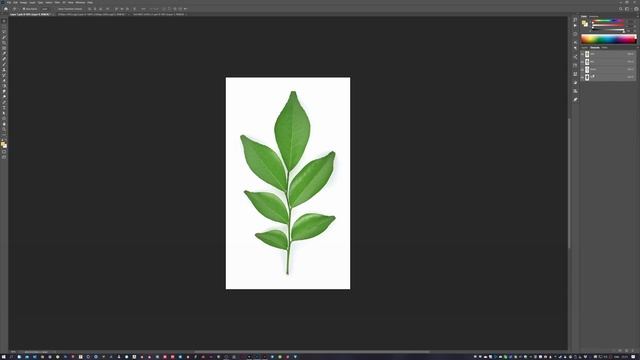Switch to the Paths panel tab
This screenshot has width=640, height=360.
[x=604, y=47]
